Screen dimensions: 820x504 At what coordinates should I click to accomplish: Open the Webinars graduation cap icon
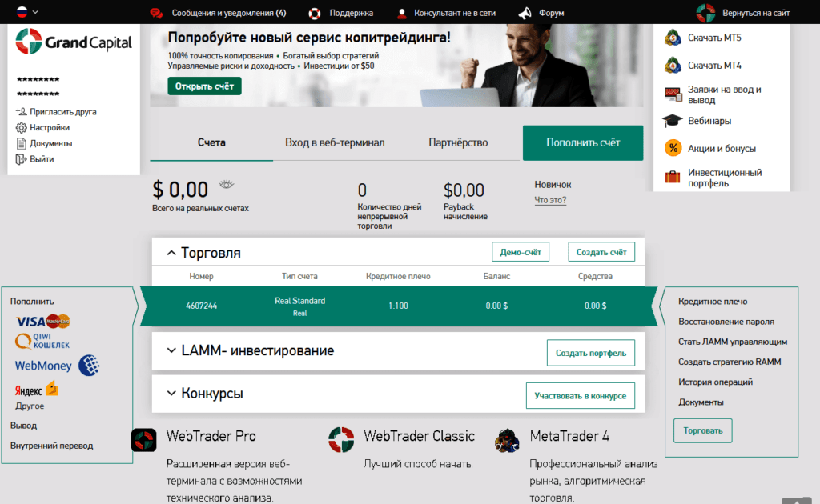673,121
